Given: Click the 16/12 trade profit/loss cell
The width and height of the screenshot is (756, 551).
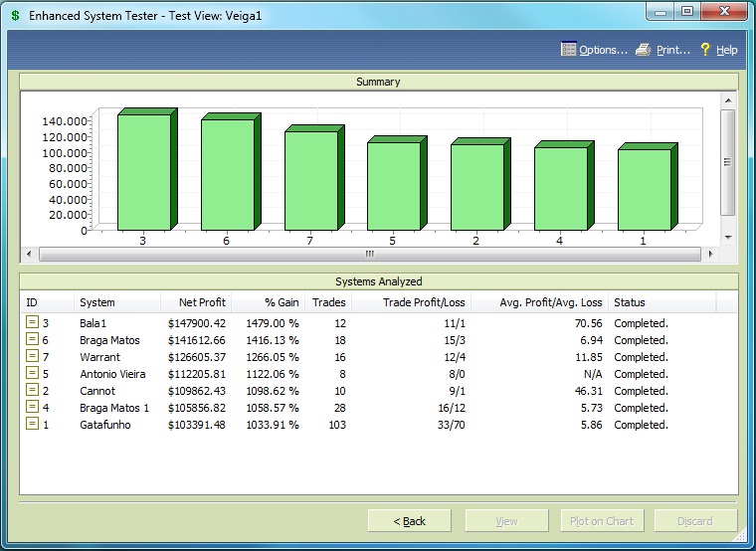Looking at the screenshot, I should point(452,408).
